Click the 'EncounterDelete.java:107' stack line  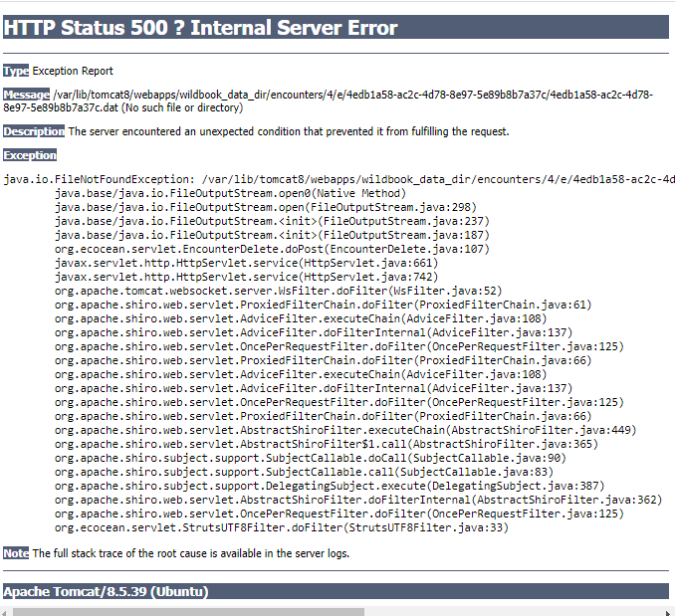[x=272, y=249]
